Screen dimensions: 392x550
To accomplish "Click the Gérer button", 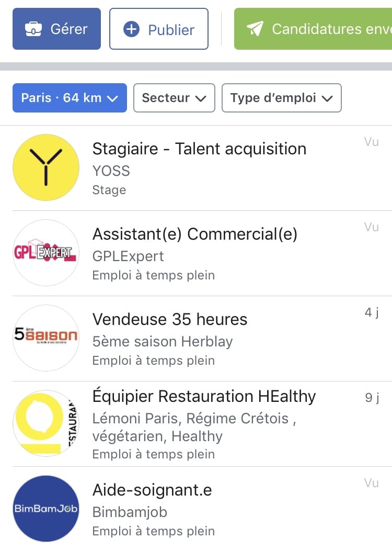I will click(x=57, y=29).
